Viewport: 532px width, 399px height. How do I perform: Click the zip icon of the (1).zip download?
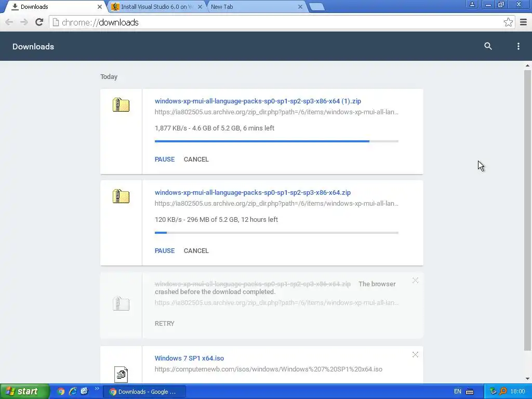[x=121, y=105]
